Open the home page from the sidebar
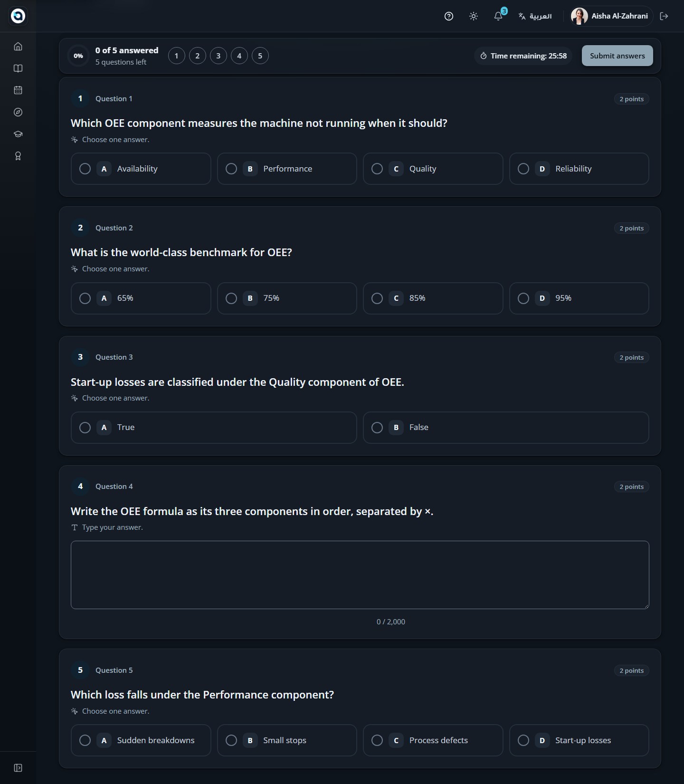 [x=18, y=47]
